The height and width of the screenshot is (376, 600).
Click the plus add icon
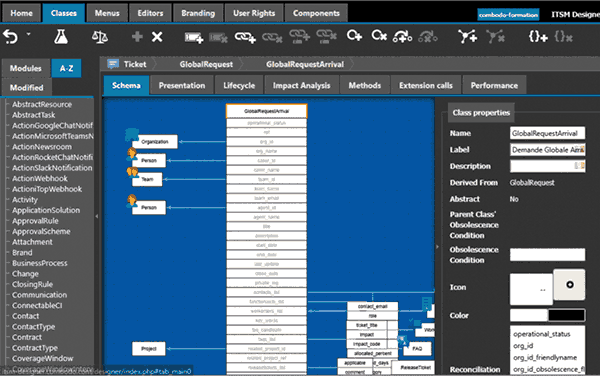(137, 37)
